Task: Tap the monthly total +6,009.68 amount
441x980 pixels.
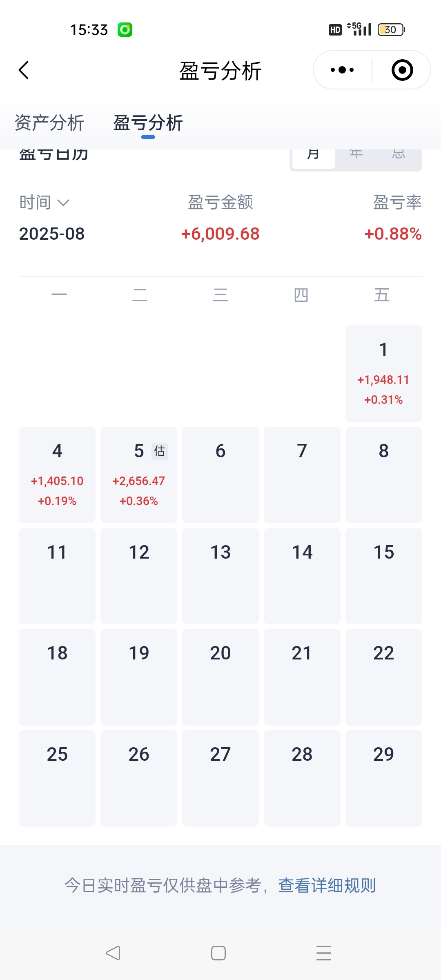Action: click(220, 234)
